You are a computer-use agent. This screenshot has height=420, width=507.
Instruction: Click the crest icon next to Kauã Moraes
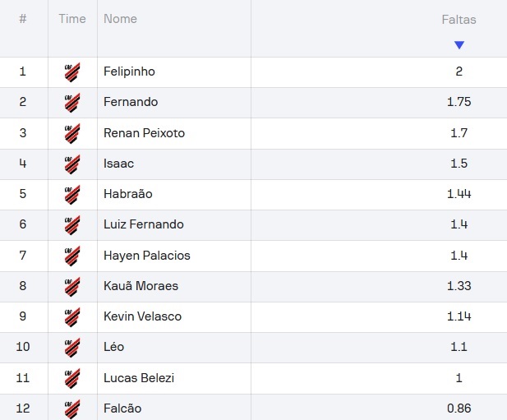(72, 287)
